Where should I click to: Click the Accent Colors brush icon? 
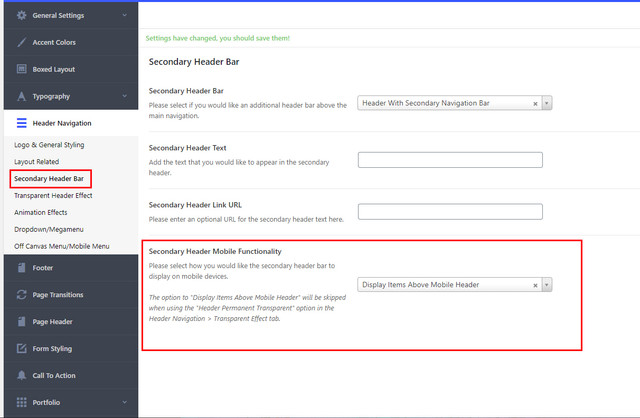pos(21,42)
